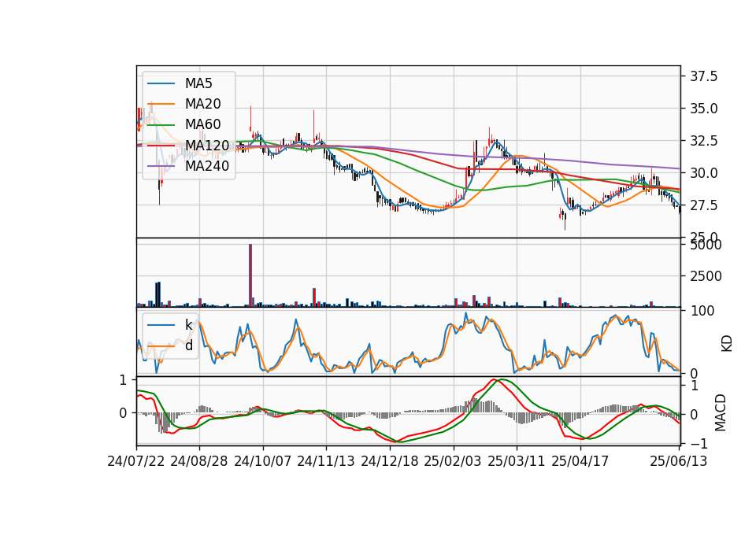
Task: Click the 25/03/11 date label
Action: tap(517, 461)
